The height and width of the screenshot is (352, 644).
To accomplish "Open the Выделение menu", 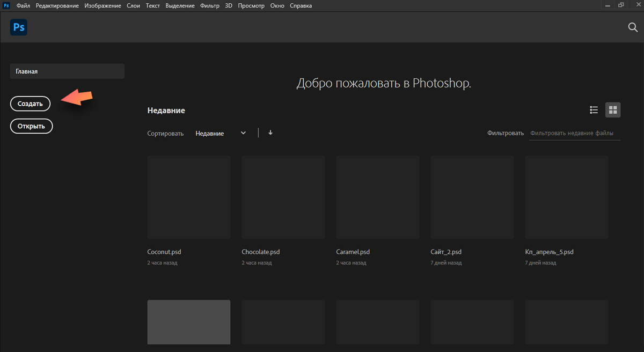I will click(x=181, y=5).
